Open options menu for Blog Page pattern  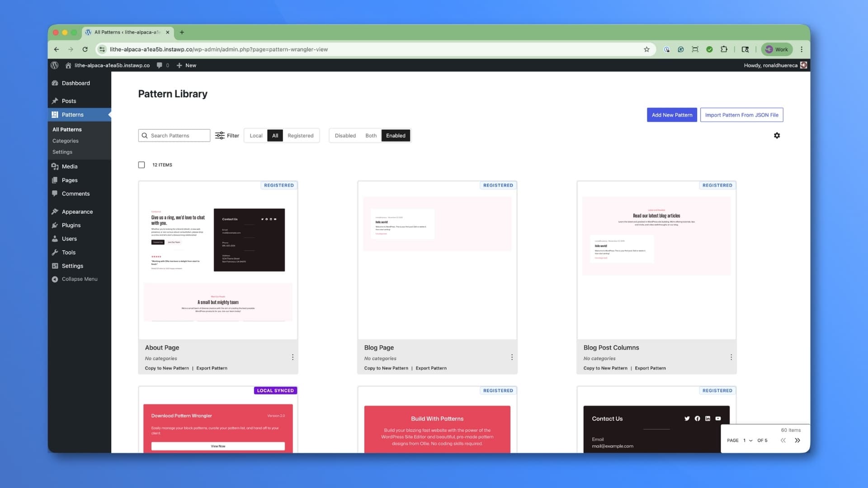[x=512, y=357]
